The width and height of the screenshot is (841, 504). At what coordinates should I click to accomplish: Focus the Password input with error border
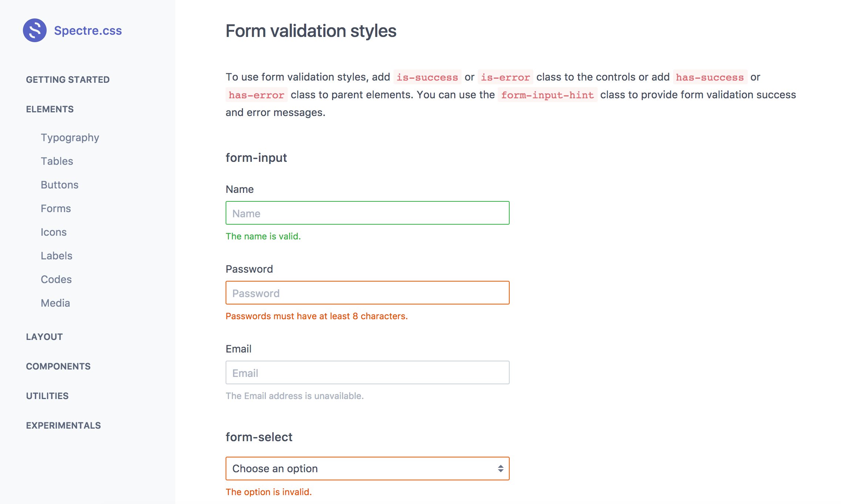coord(368,293)
